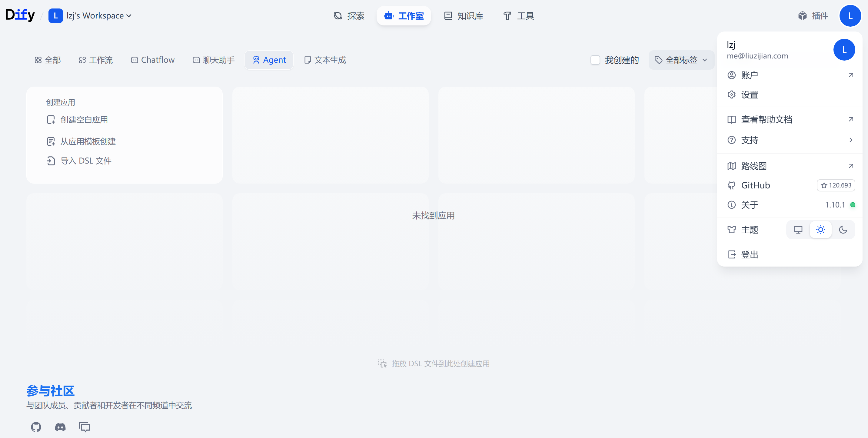Open the Discord community icon
Image resolution: width=868 pixels, height=438 pixels.
(x=60, y=427)
